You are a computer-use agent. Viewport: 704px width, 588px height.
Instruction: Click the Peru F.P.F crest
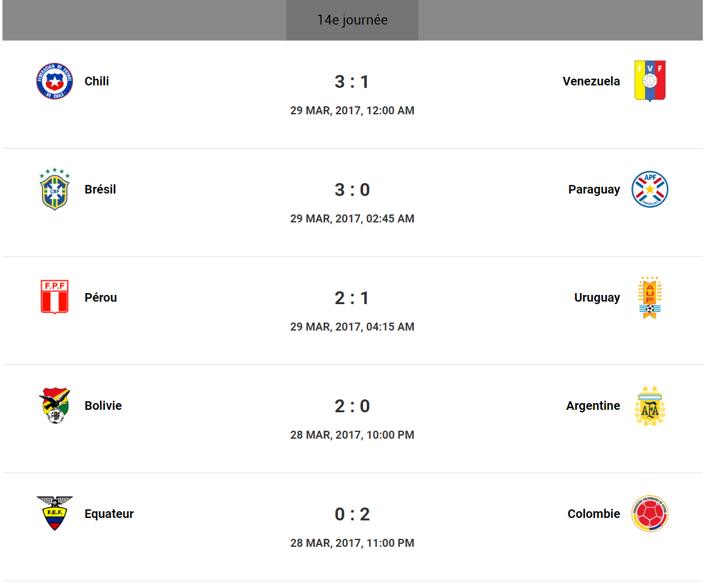click(x=55, y=297)
